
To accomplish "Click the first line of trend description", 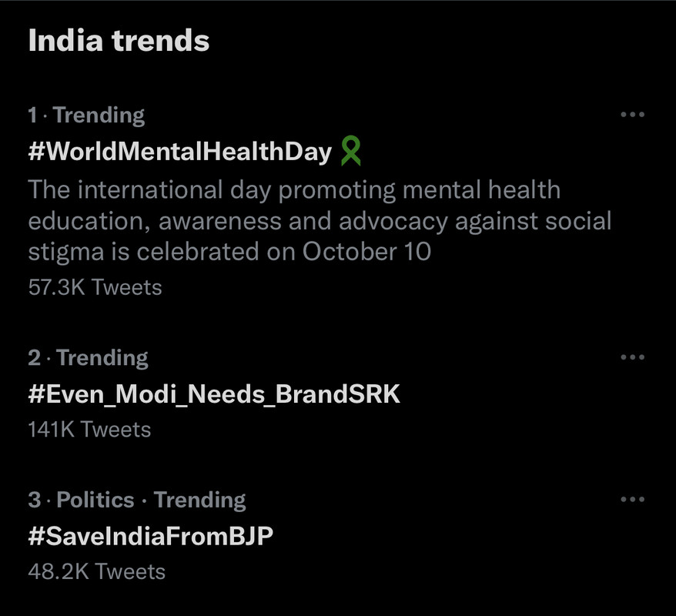I will click(x=294, y=190).
